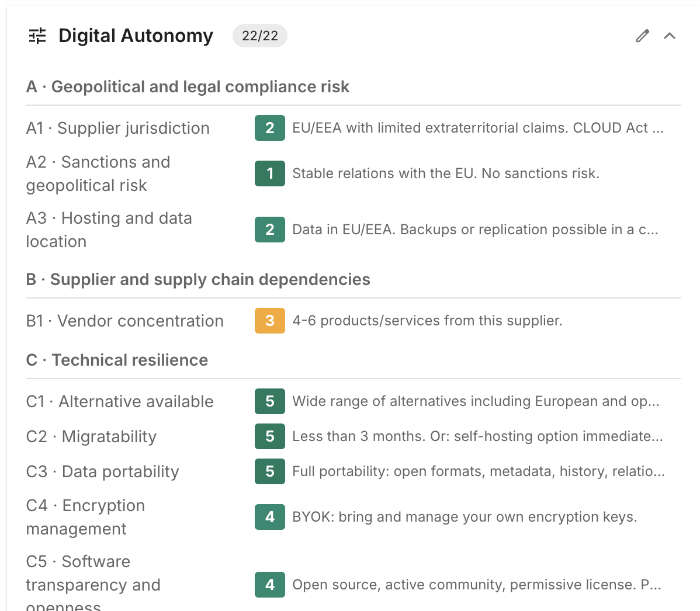700x611 pixels.
Task: Click score badge 4 for Encryption management
Action: [x=269, y=517]
